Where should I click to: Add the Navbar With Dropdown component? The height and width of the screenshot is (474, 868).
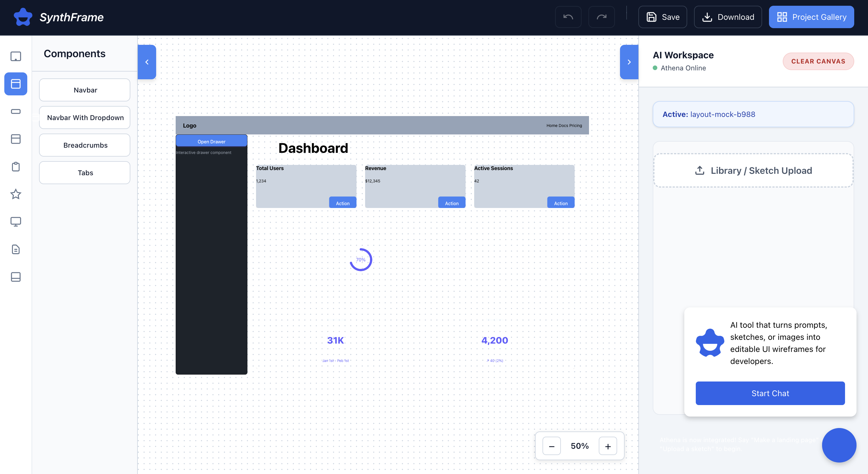pos(85,118)
